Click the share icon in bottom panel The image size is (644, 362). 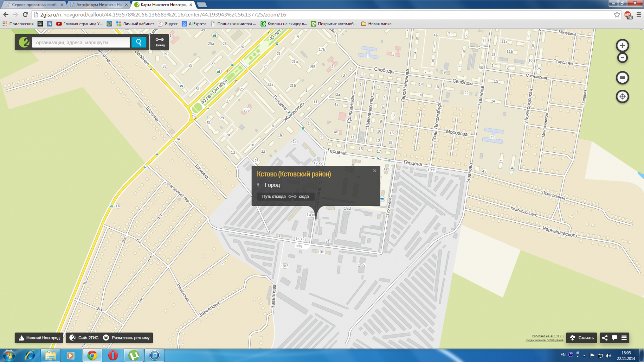(x=605, y=338)
